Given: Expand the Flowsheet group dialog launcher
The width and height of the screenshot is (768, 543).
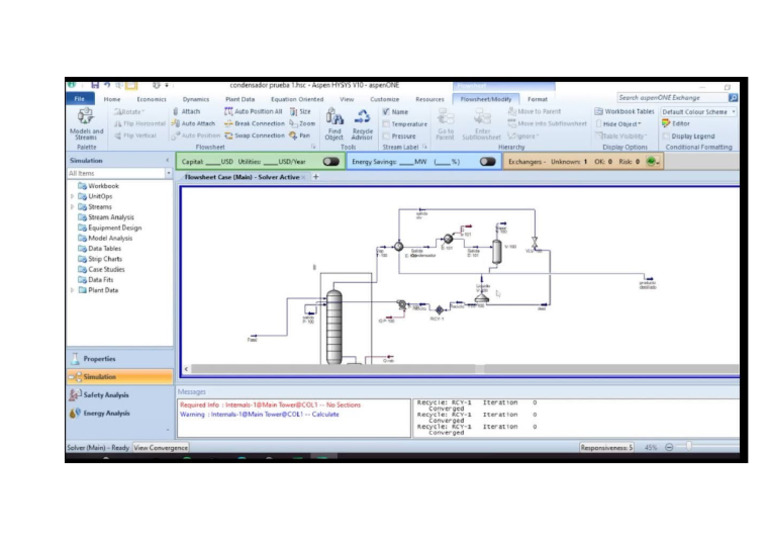Looking at the screenshot, I should [x=313, y=147].
